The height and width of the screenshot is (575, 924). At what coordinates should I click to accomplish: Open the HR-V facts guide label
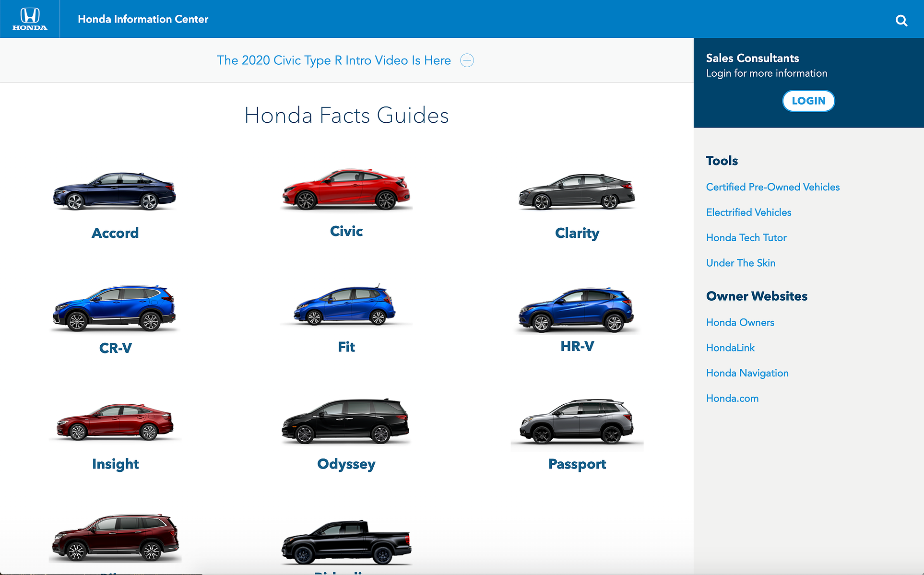coord(577,346)
